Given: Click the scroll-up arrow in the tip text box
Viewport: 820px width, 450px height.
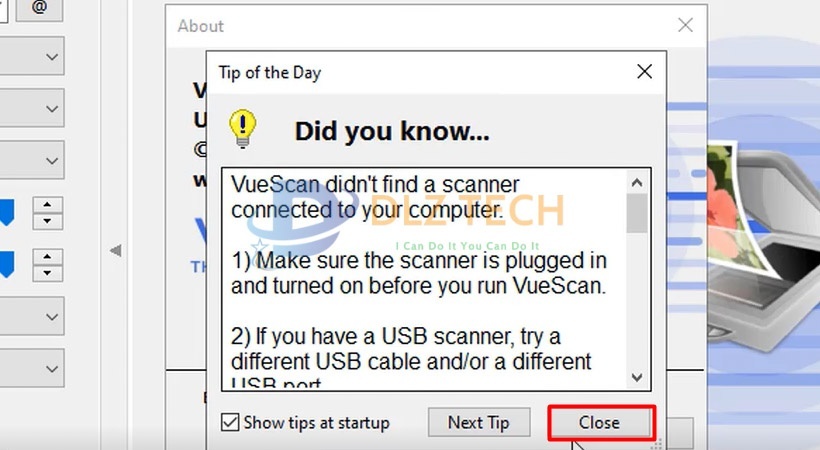Looking at the screenshot, I should (636, 183).
